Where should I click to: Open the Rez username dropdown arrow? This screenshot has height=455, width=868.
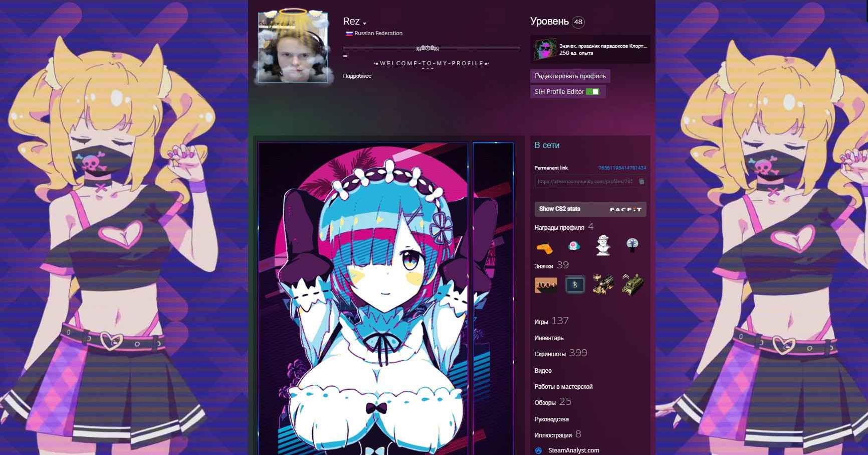[x=365, y=24]
